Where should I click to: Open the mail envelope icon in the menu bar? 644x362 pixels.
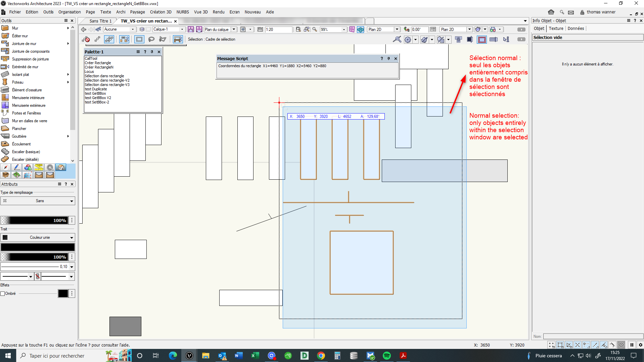571,12
